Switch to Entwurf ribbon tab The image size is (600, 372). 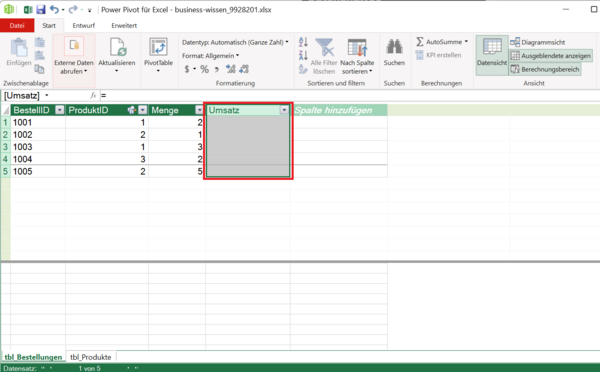tap(83, 26)
